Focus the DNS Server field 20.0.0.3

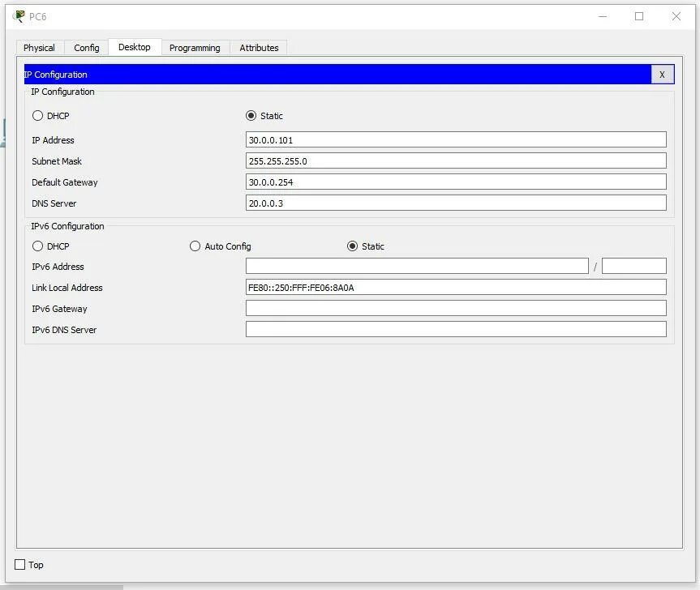(x=456, y=203)
